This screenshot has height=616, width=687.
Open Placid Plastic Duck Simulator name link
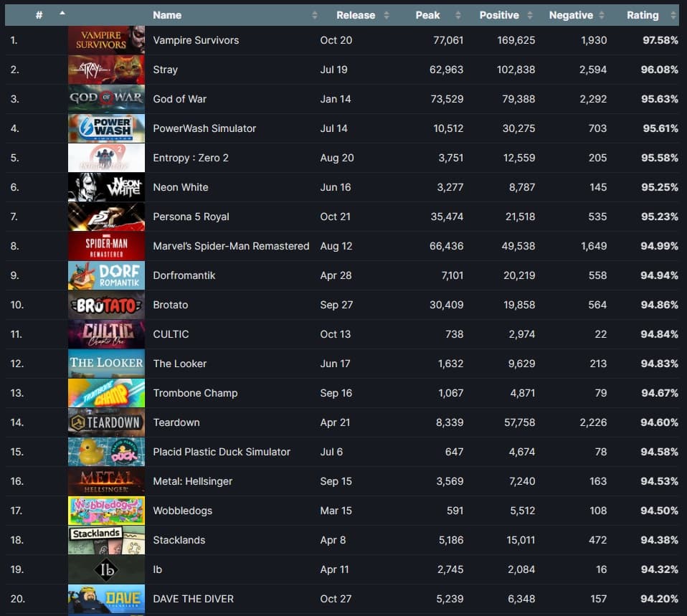click(222, 452)
